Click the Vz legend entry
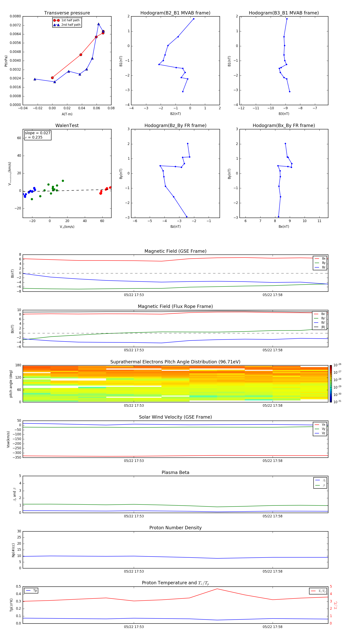 pyautogui.click(x=320, y=433)
